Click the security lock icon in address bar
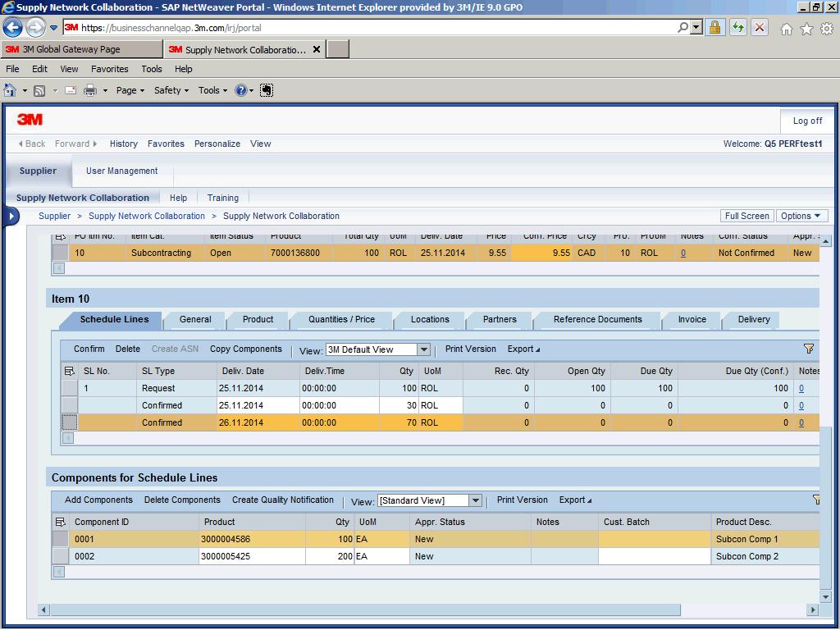840x630 pixels. (714, 27)
